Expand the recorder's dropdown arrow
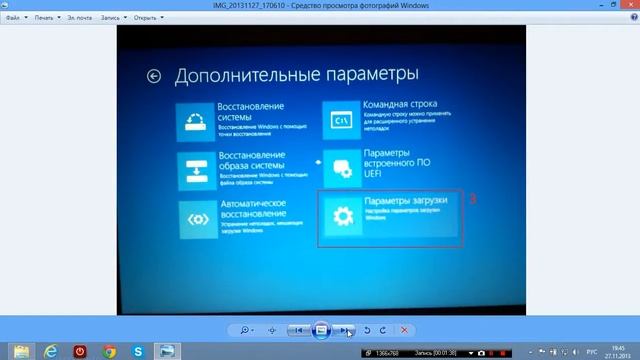The height and width of the screenshot is (360, 640). 471,353
